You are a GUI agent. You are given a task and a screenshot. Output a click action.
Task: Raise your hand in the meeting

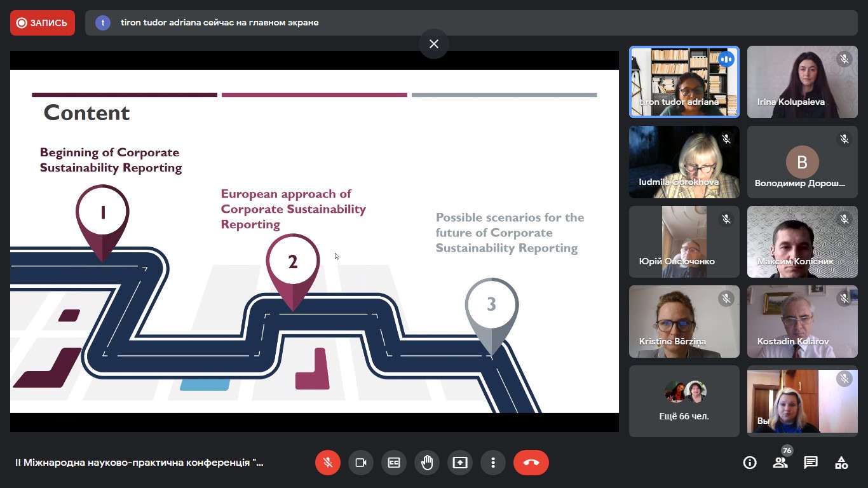[x=427, y=463]
